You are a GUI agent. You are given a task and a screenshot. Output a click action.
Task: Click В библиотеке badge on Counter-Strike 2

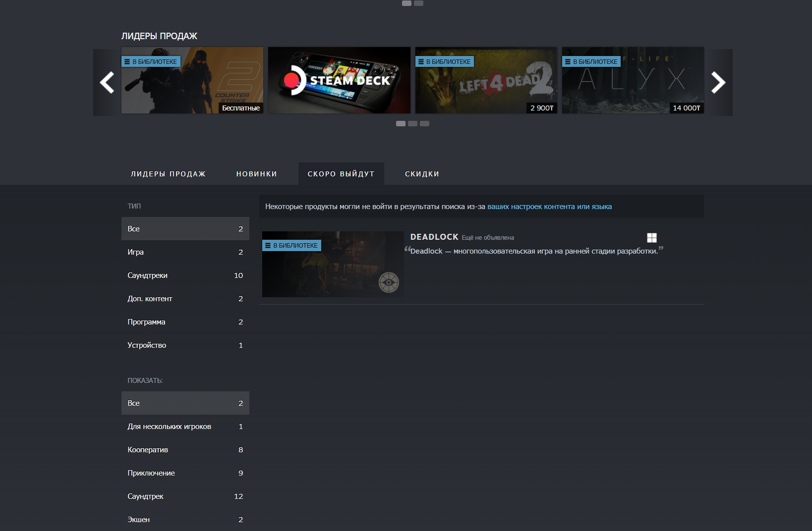click(151, 61)
